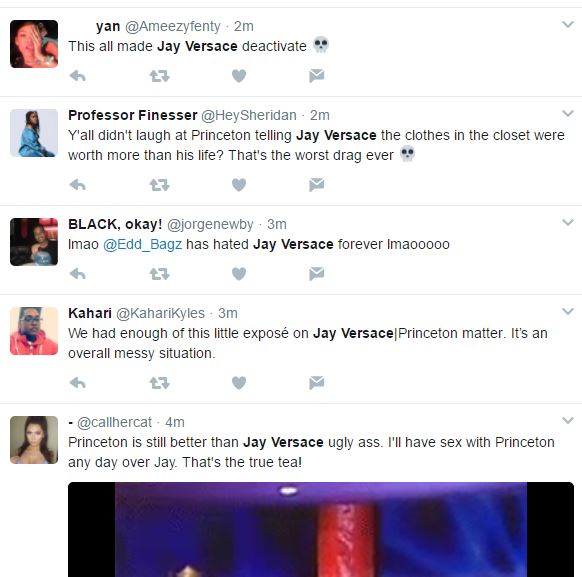The width and height of the screenshot is (582, 577).
Task: Message the @HeySheridan tweet to someone
Action: click(x=317, y=184)
